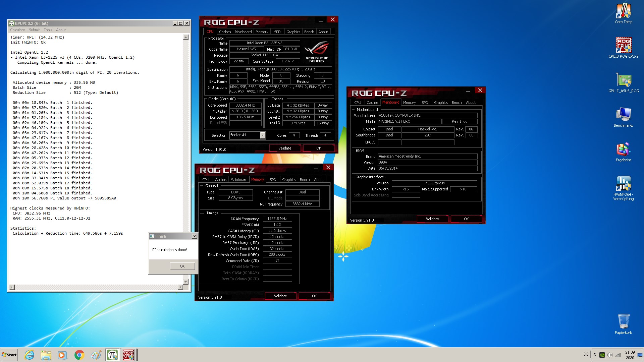Open Ergebniss desktop icon

coord(623,152)
